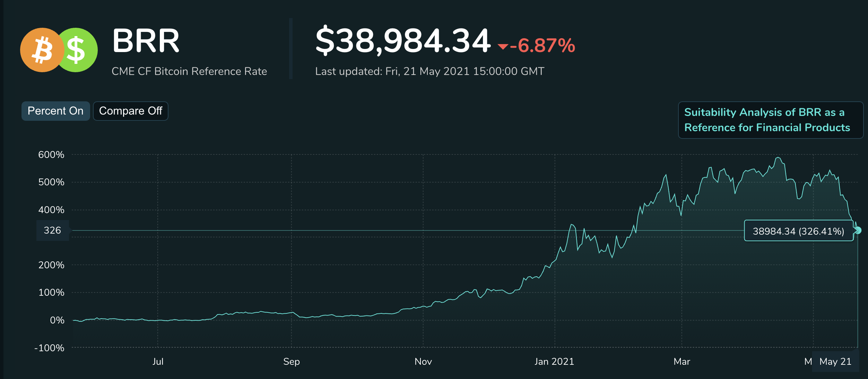868x379 pixels.
Task: Toggle the Percent On button
Action: 56,111
